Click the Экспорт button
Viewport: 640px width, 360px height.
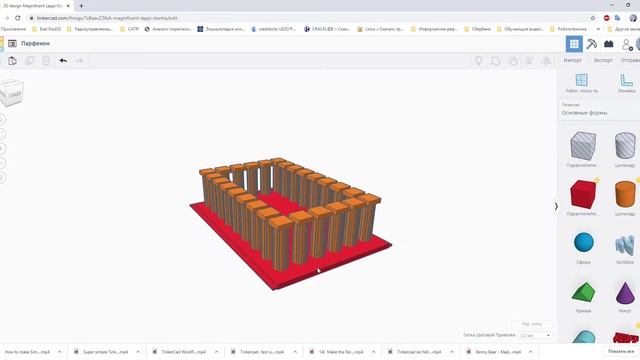click(x=603, y=60)
